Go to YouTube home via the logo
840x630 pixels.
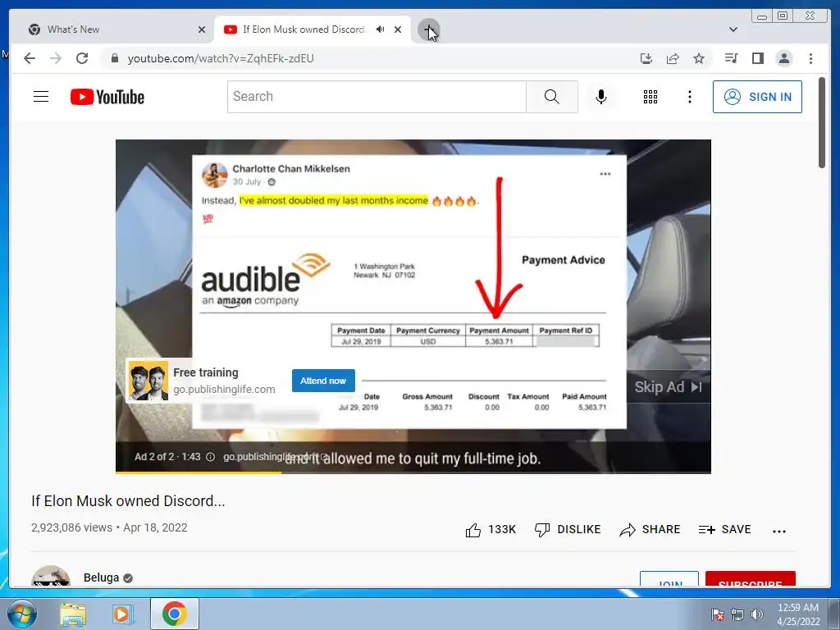(107, 97)
